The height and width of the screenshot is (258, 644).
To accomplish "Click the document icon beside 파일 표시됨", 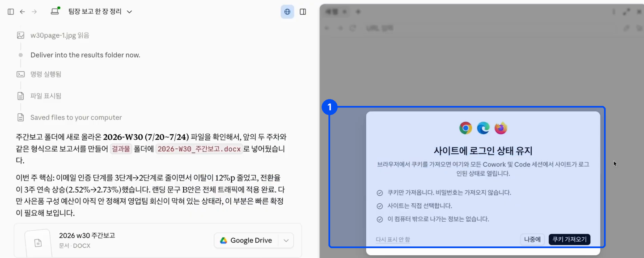I will pyautogui.click(x=21, y=96).
